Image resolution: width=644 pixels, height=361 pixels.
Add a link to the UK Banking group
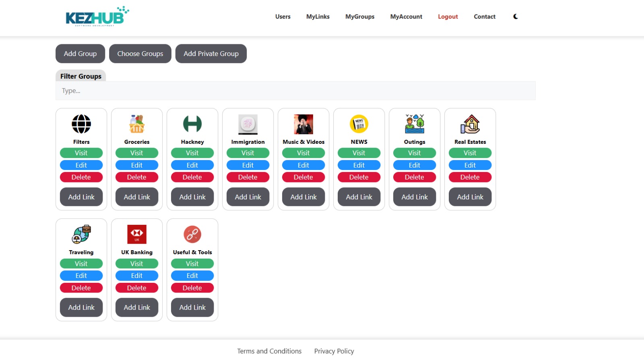pos(137,307)
